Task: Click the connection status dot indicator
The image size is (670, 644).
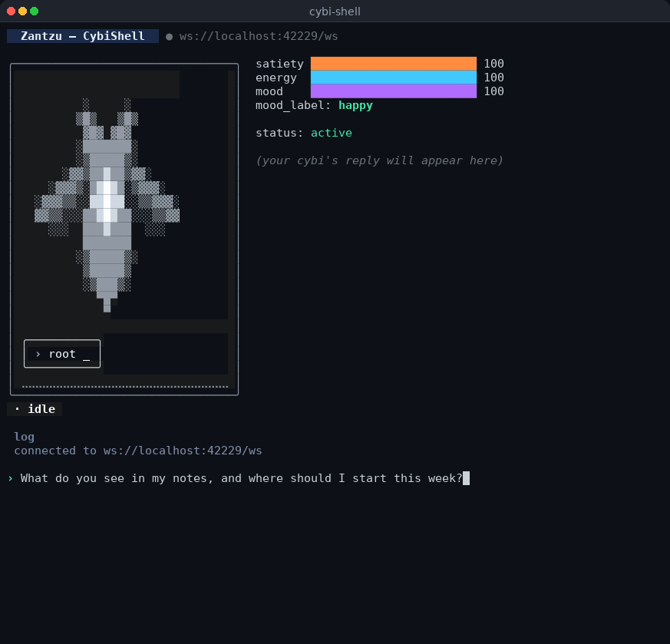Action: (169, 37)
